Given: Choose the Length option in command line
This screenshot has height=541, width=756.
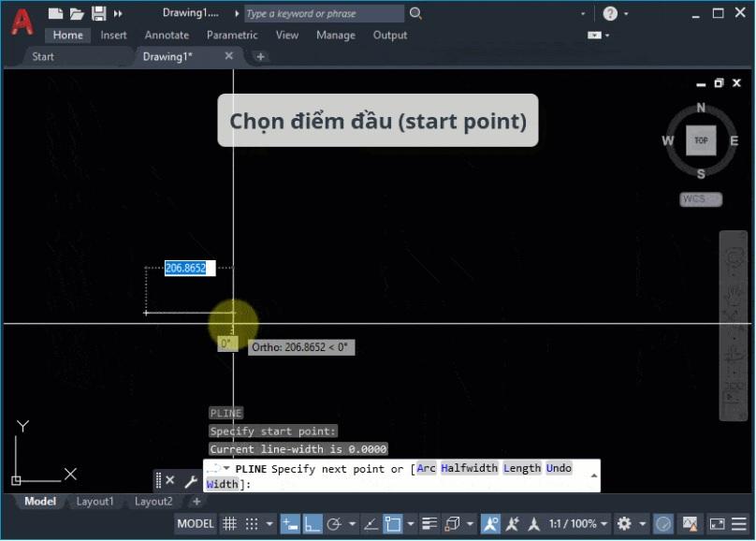Looking at the screenshot, I should click(522, 468).
